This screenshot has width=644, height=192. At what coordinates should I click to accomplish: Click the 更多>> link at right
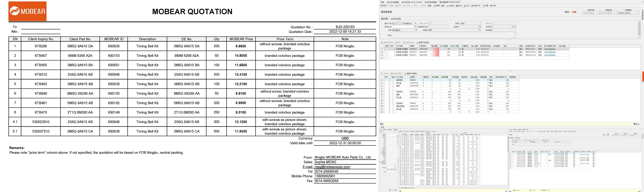(636, 124)
